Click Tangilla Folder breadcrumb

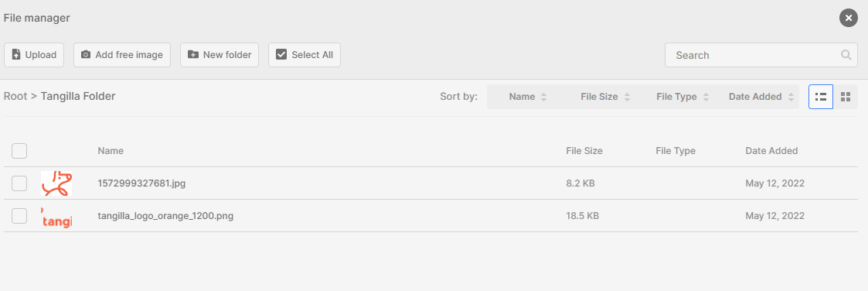pos(78,96)
